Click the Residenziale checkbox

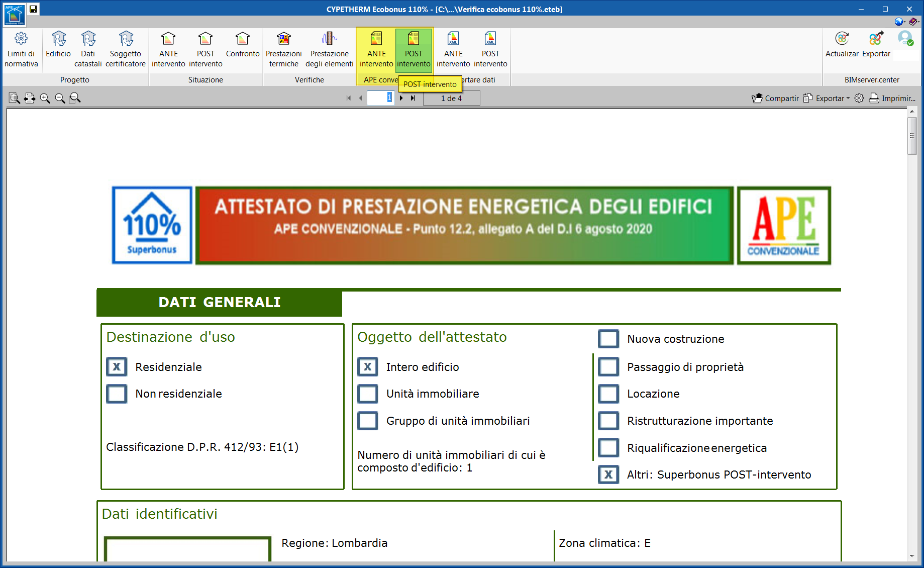117,367
